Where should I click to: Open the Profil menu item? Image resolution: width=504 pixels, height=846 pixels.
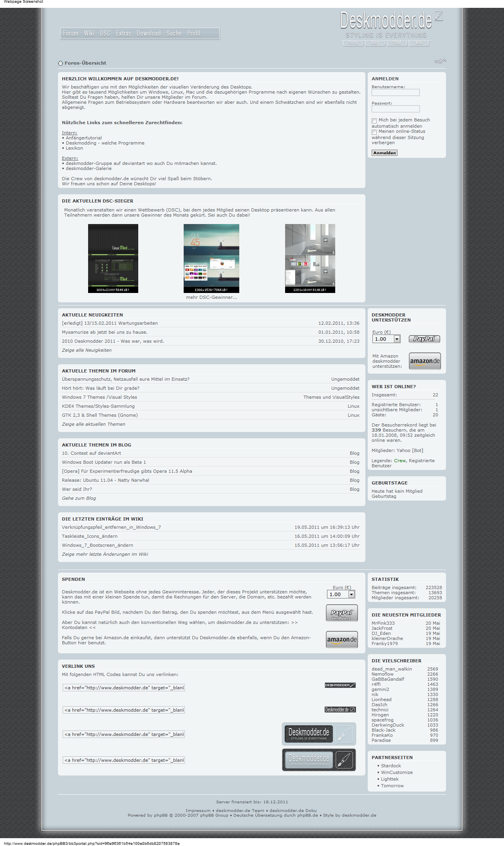point(193,33)
